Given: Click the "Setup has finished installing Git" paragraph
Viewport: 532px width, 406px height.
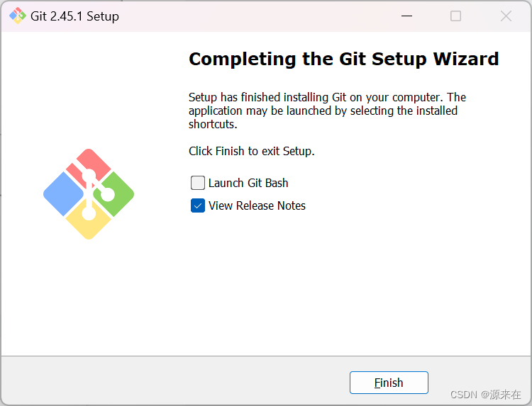Looking at the screenshot, I should 326,111.
